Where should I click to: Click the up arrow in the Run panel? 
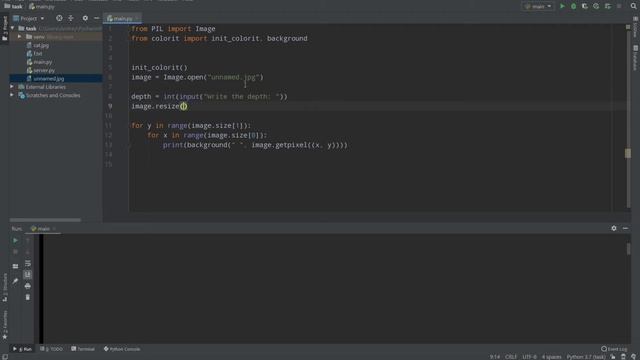[28, 240]
